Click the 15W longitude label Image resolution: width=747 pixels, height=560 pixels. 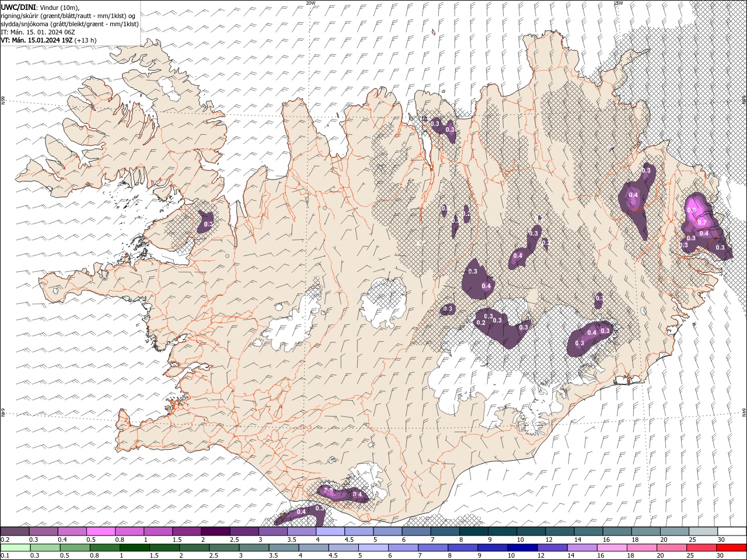[618, 3]
